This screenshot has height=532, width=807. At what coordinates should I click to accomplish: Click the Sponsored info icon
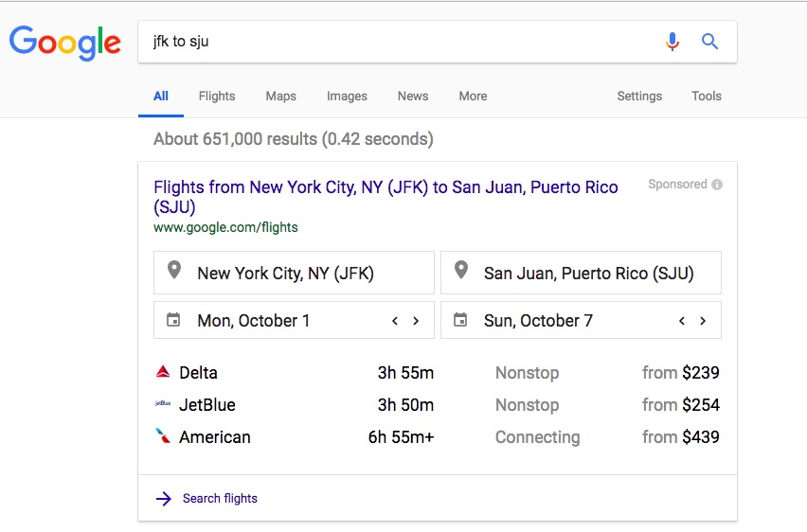point(717,185)
